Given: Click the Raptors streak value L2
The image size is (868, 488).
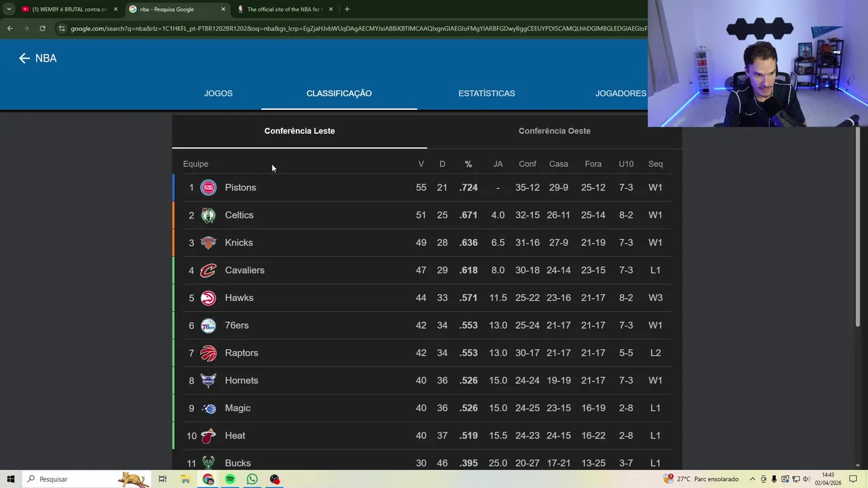Looking at the screenshot, I should pyautogui.click(x=655, y=353).
